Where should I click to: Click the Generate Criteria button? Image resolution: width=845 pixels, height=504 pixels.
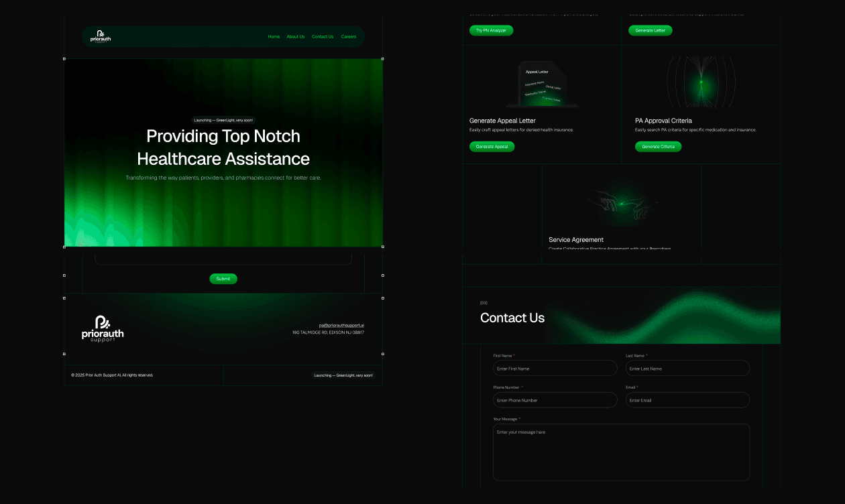pos(659,146)
